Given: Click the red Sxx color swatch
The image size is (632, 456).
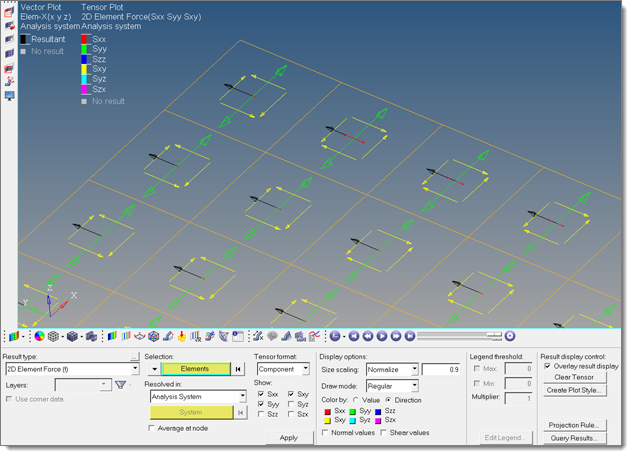Looking at the screenshot, I should coord(326,411).
